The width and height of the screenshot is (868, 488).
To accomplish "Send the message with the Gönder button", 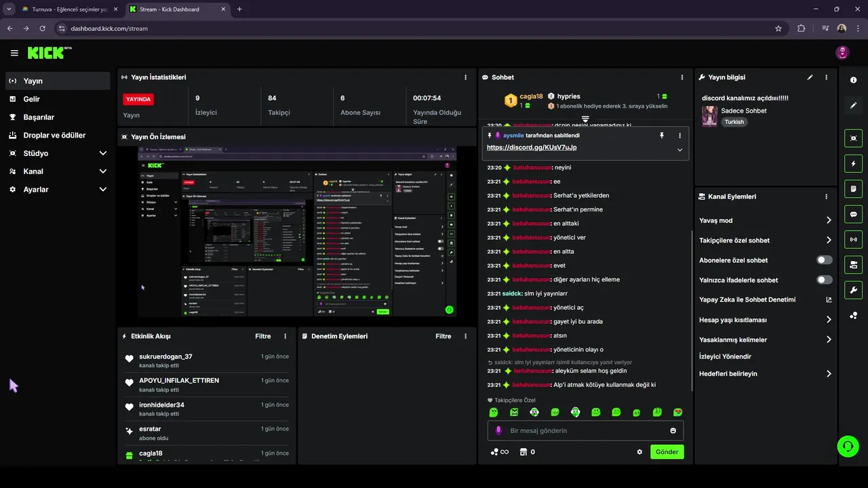I will tap(667, 452).
